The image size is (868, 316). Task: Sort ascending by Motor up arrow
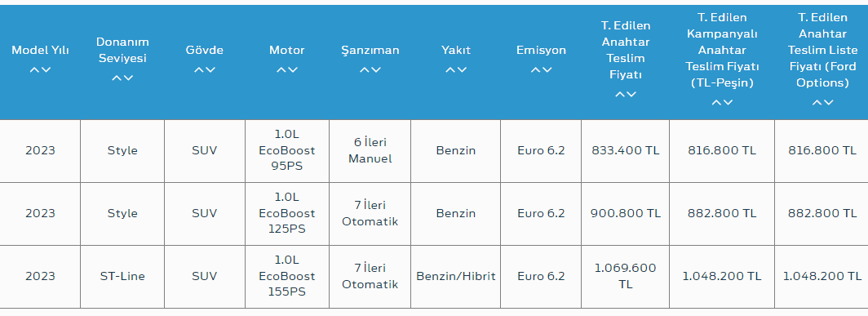click(281, 70)
